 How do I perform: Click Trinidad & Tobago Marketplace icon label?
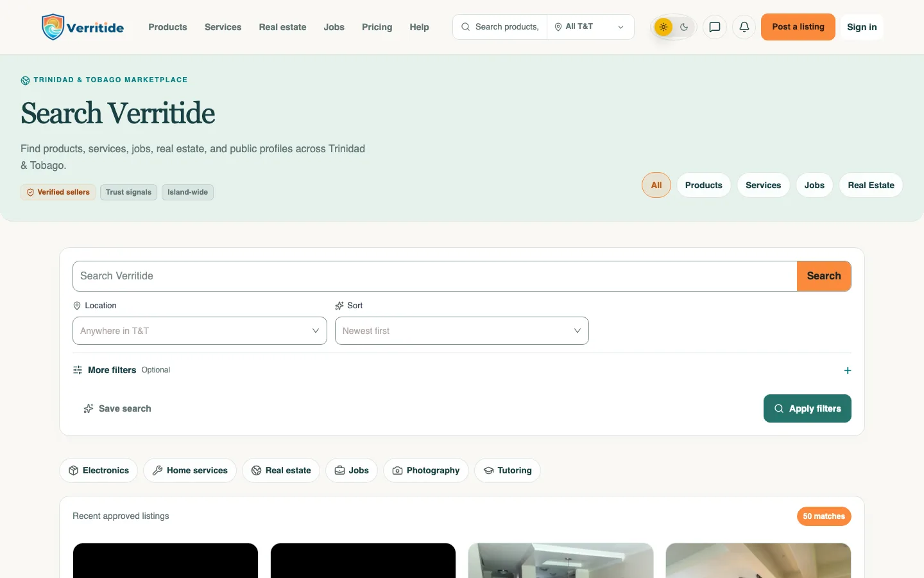104,80
